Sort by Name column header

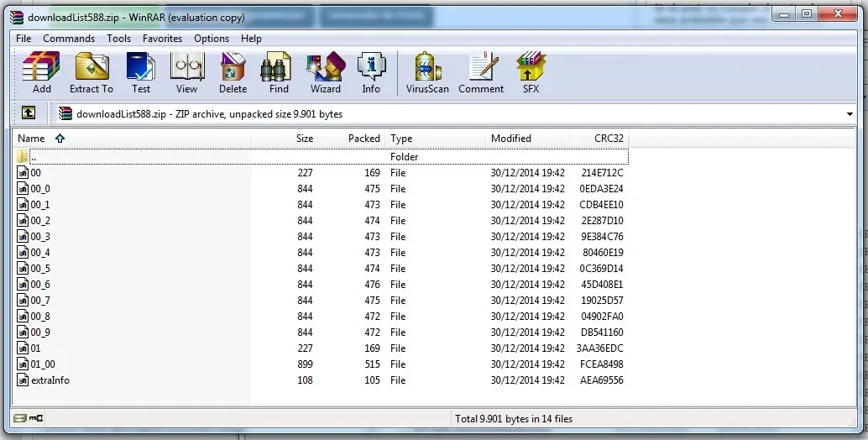(x=132, y=139)
